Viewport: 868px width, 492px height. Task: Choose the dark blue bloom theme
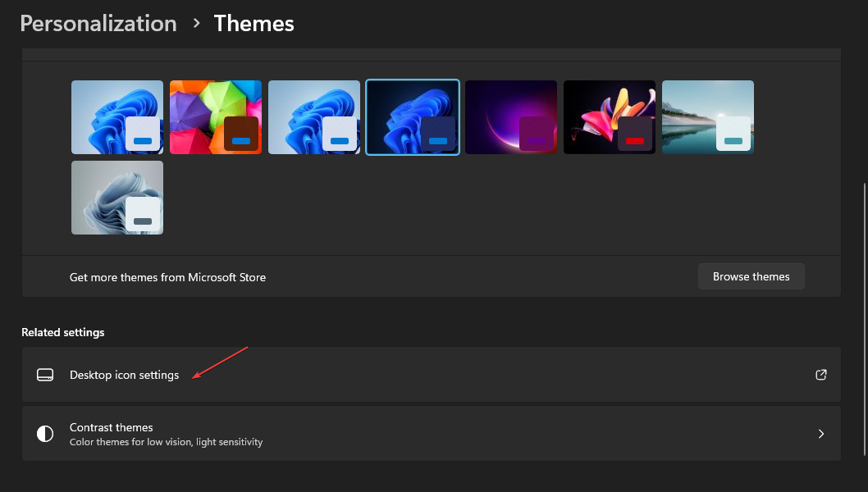[413, 117]
